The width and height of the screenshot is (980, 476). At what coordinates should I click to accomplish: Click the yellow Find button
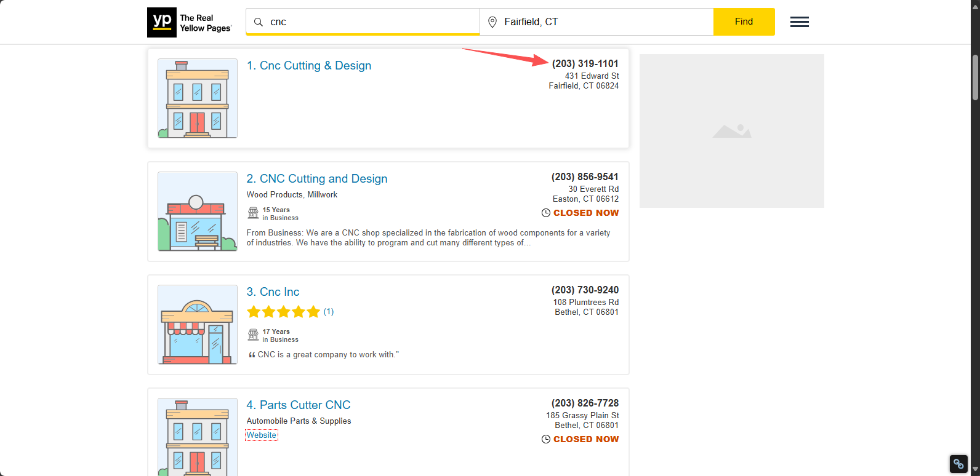point(744,22)
